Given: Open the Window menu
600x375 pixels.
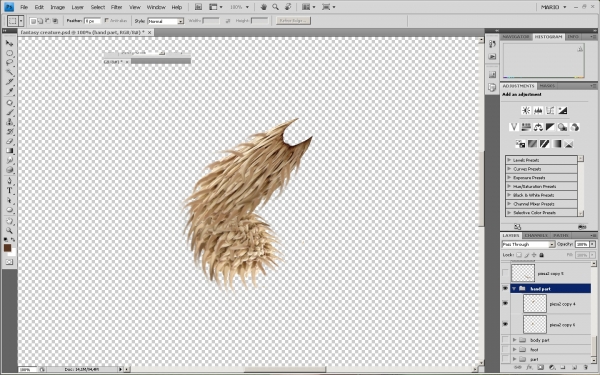Looking at the screenshot, I should click(156, 7).
